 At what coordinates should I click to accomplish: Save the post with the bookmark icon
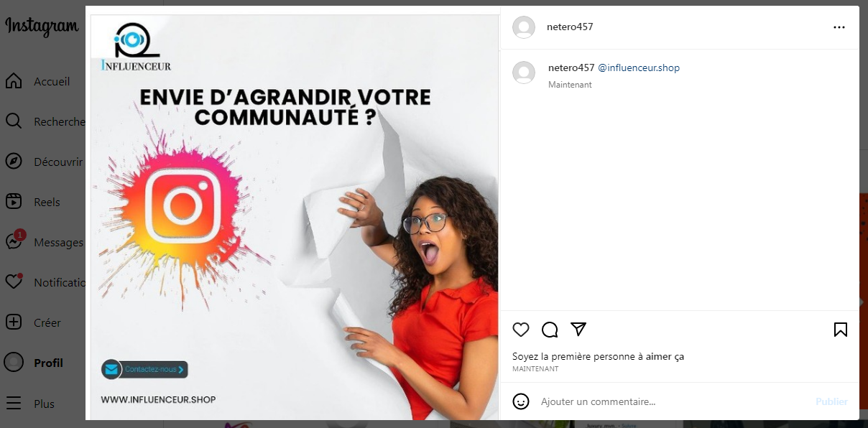tap(840, 330)
